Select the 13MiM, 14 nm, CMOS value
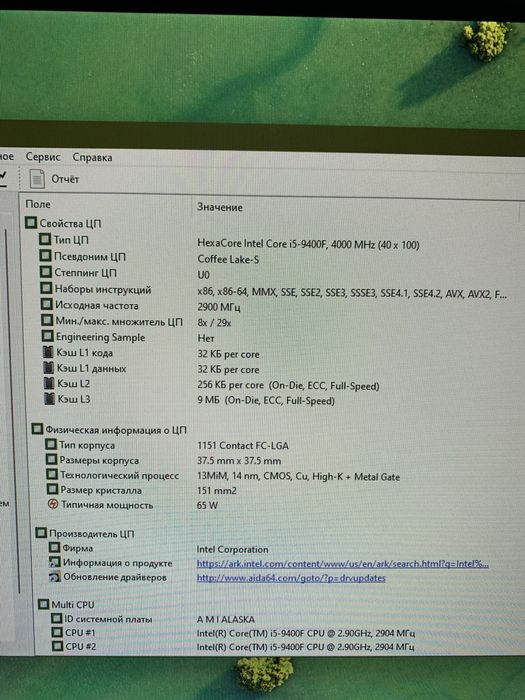 coord(298,476)
